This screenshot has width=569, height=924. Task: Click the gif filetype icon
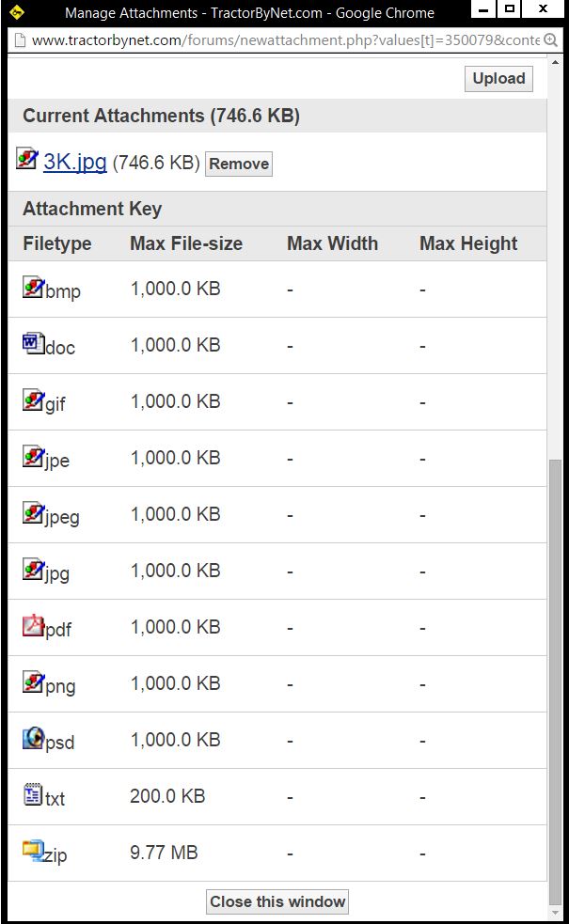pyautogui.click(x=33, y=400)
